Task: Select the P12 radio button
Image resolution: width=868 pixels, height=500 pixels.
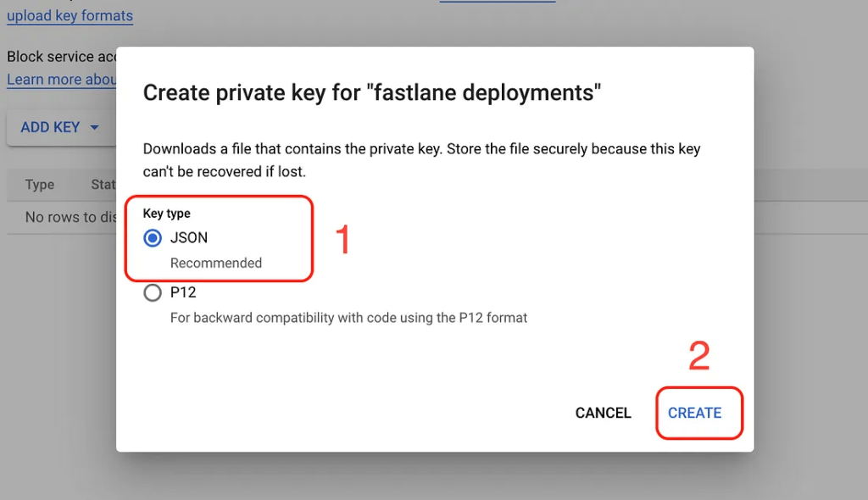Action: 153,292
